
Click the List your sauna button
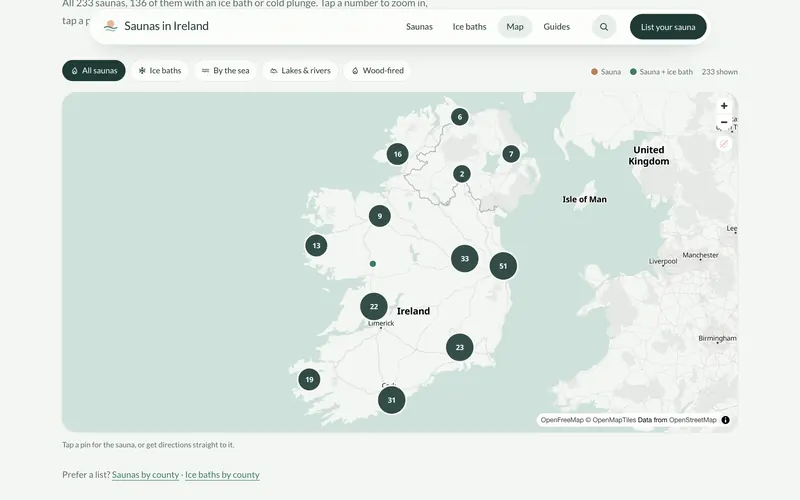[668, 27]
